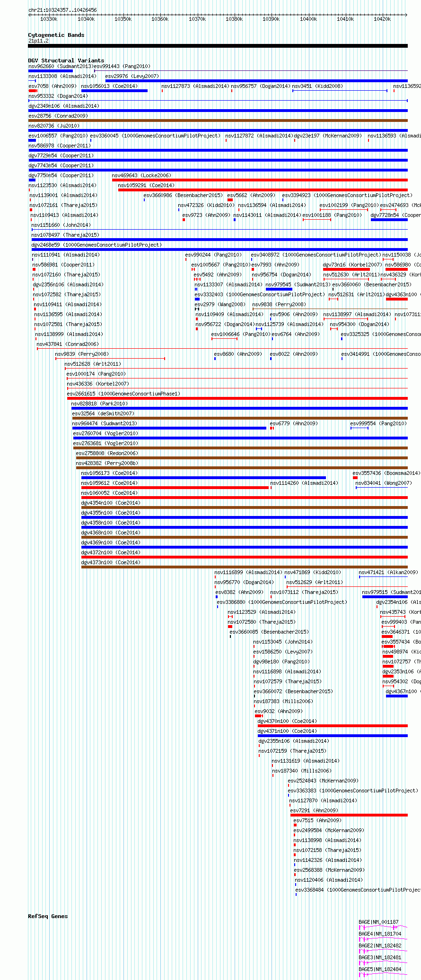Click the nsv187383 (Mills2006) label
421x980 pixels.
click(283, 702)
